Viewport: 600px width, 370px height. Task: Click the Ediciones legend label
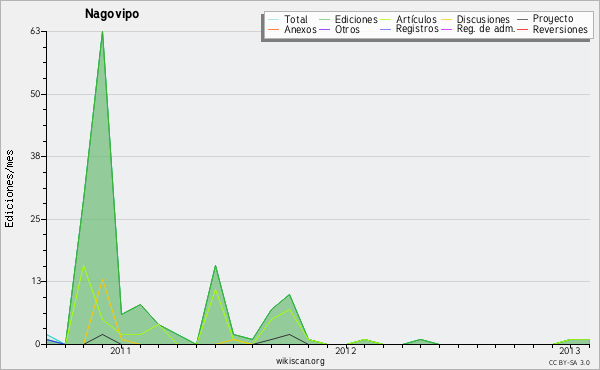(x=356, y=19)
